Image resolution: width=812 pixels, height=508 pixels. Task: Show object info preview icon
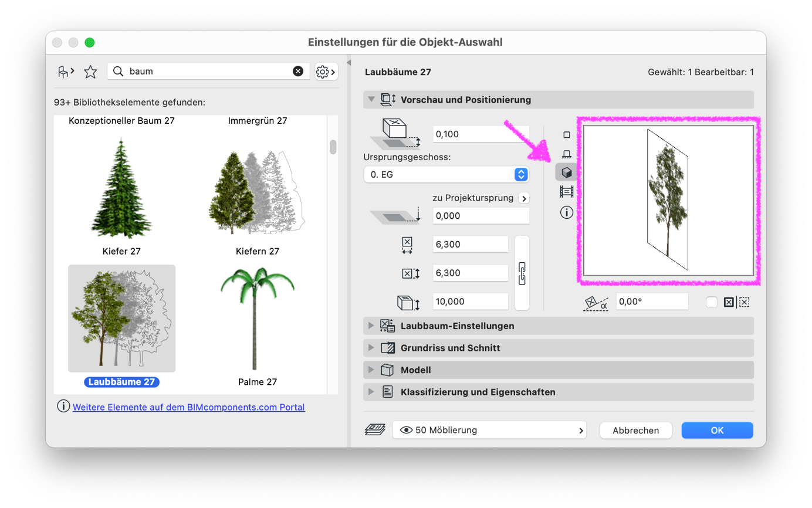pos(566,212)
